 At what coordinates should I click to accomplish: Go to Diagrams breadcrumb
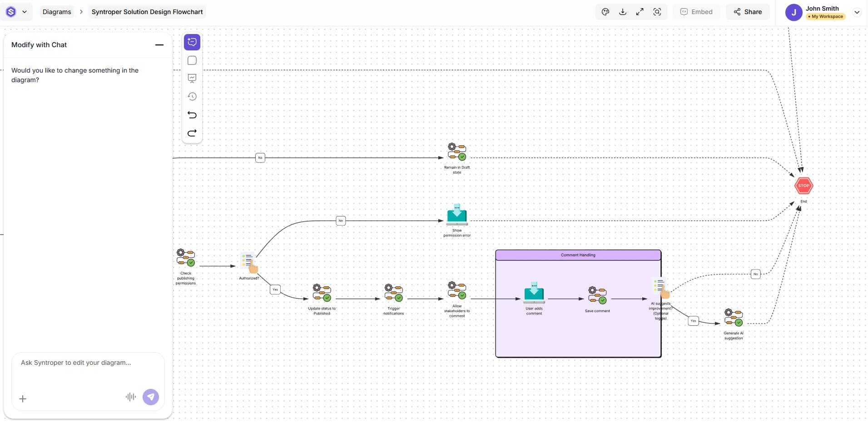[x=57, y=12]
